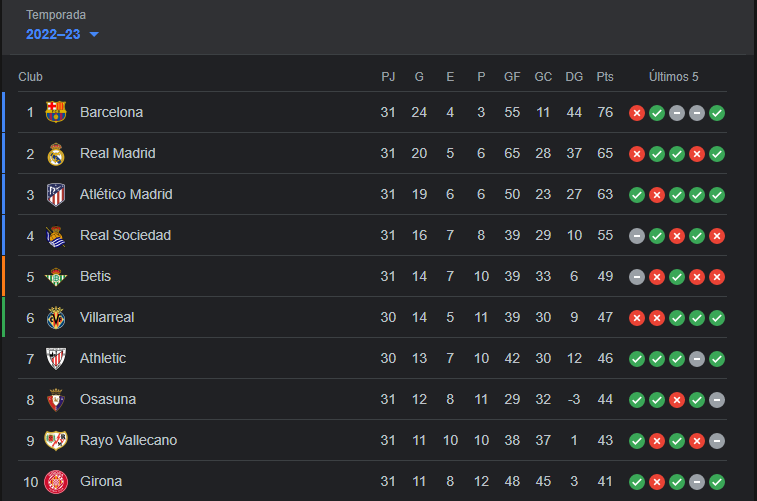This screenshot has width=757, height=501.
Task: Click the Athletic club crest
Action: (x=56, y=359)
